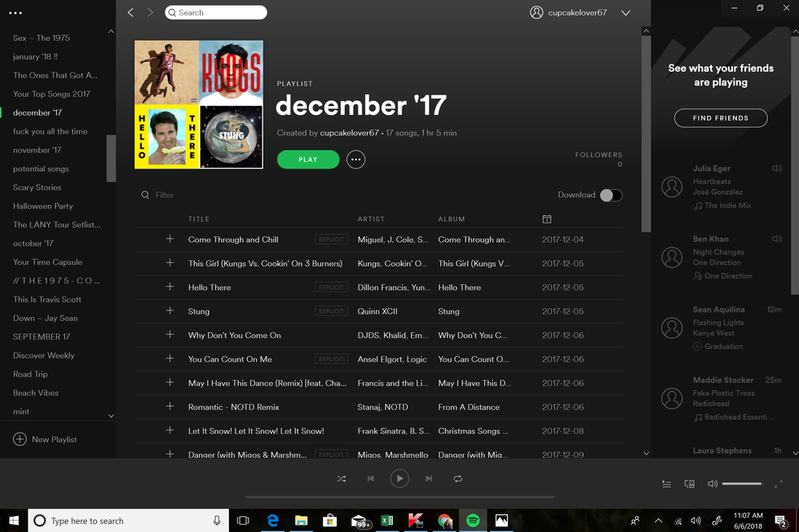Image resolution: width=799 pixels, height=532 pixels.
Task: Expand the cupcakelover67 account dropdown
Action: click(625, 13)
